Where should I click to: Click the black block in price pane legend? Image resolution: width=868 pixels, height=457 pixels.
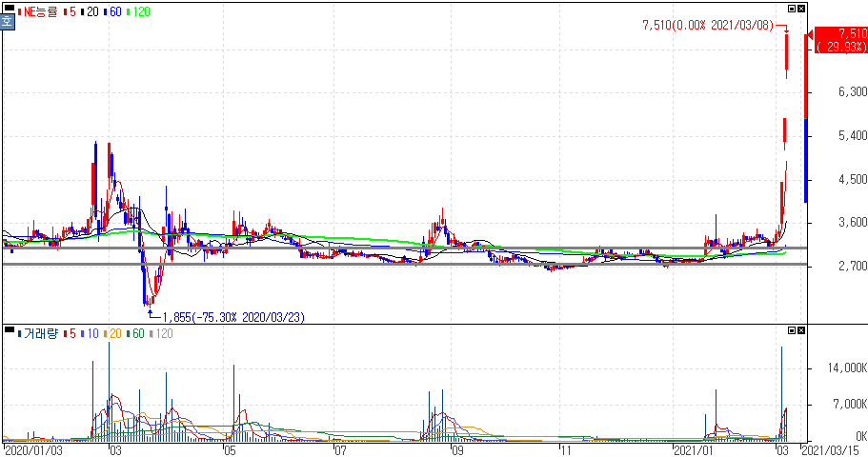pos(9,8)
